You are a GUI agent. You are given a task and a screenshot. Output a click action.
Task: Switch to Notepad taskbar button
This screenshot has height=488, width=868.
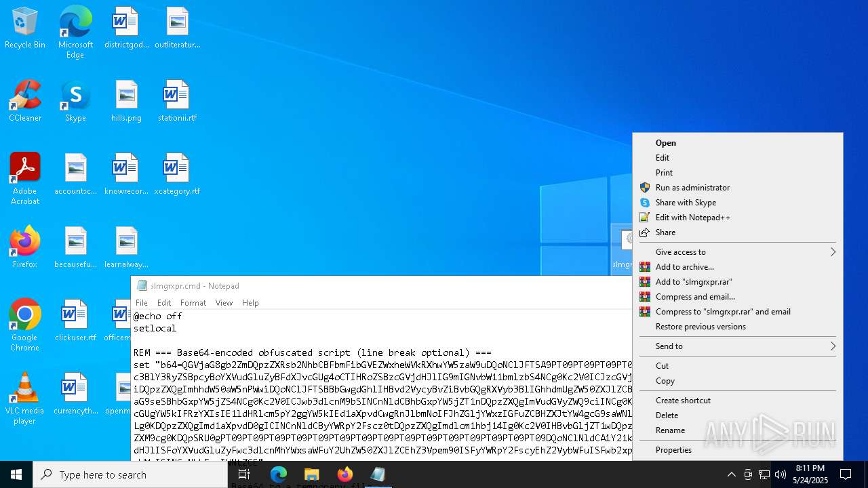[x=378, y=474]
